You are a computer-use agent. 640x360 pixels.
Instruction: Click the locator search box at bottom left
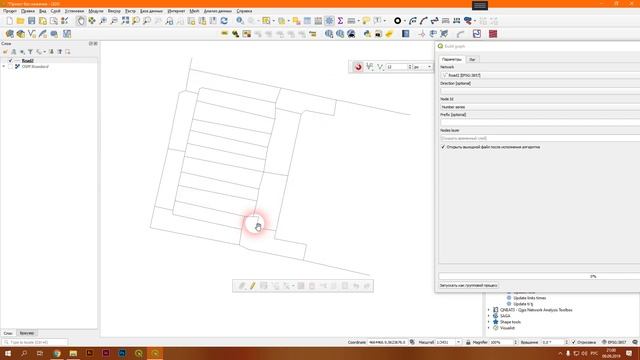pyautogui.click(x=35, y=342)
